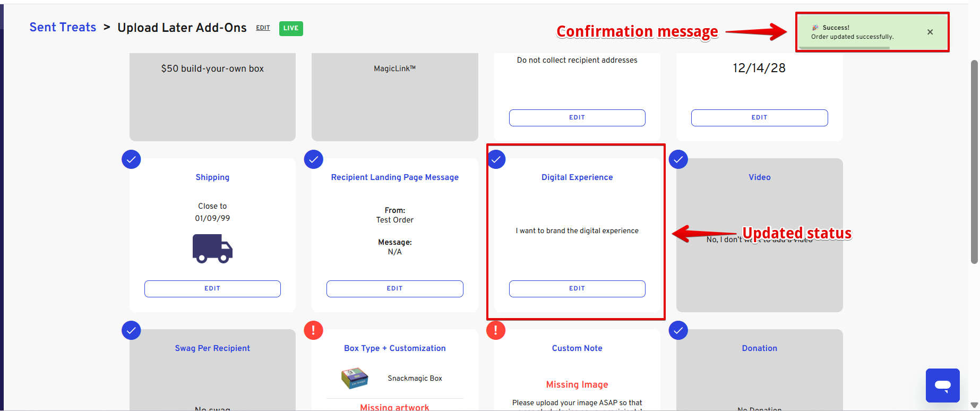Viewport: 980px width, 411px height.
Task: Edit the Recipient Landing Page Message
Action: 394,288
